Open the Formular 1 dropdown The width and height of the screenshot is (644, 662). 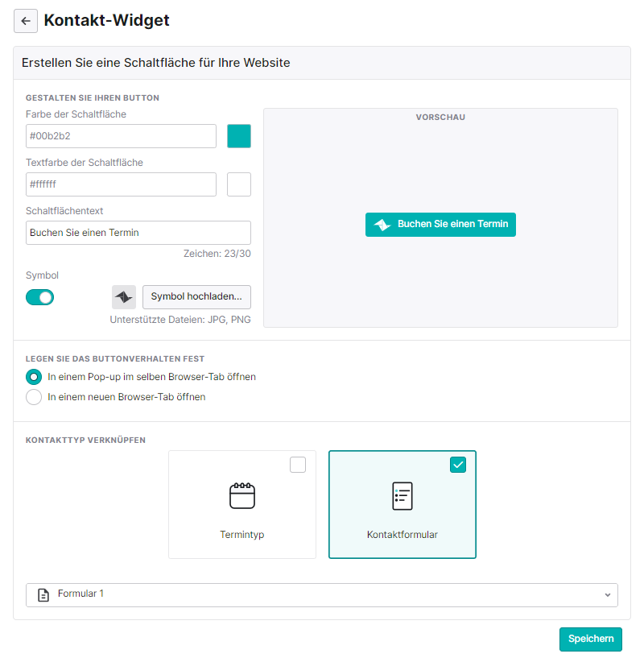click(x=321, y=595)
